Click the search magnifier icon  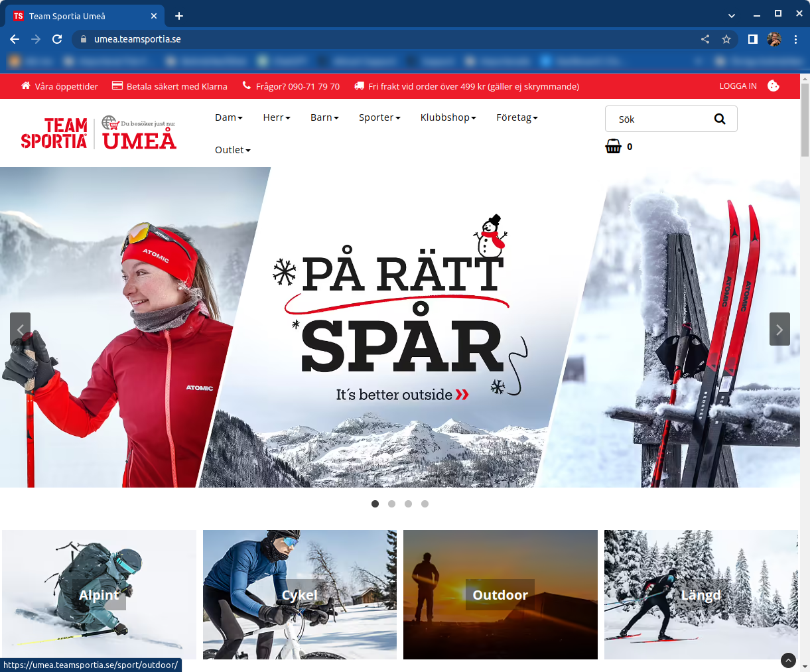tap(720, 119)
